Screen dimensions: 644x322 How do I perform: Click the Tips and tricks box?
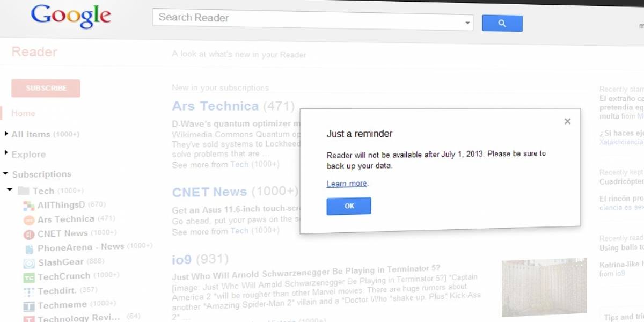tap(623, 317)
